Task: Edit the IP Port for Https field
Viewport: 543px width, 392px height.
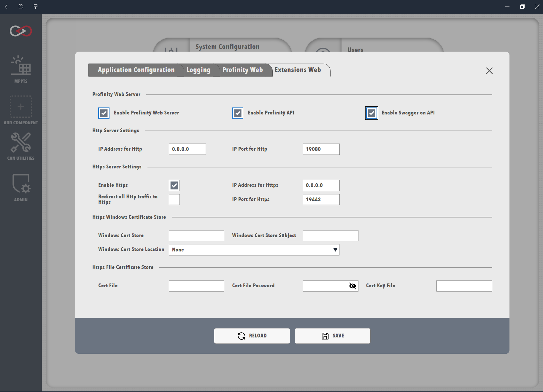Action: [x=321, y=200]
